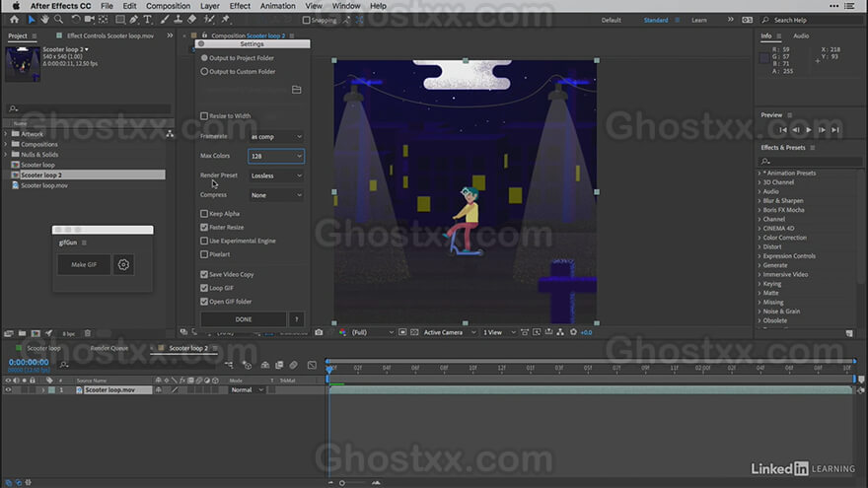Open Max Colors dropdown

pyautogui.click(x=276, y=156)
